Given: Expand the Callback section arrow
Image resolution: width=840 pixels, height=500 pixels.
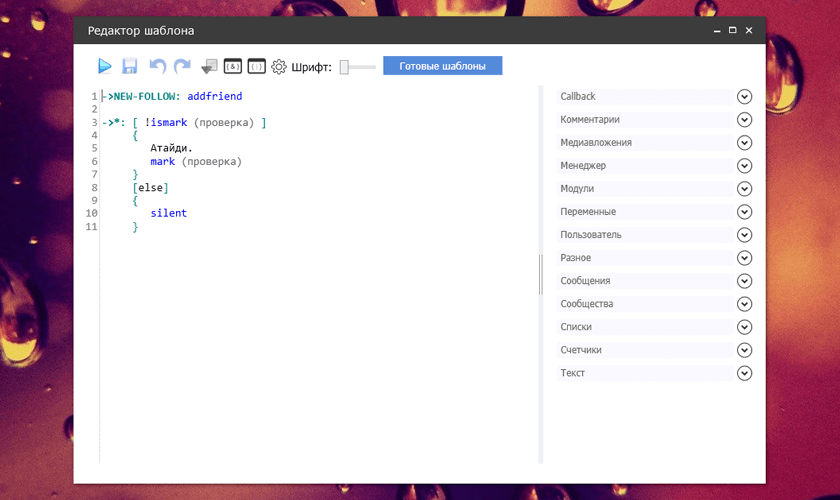Looking at the screenshot, I should 744,96.
